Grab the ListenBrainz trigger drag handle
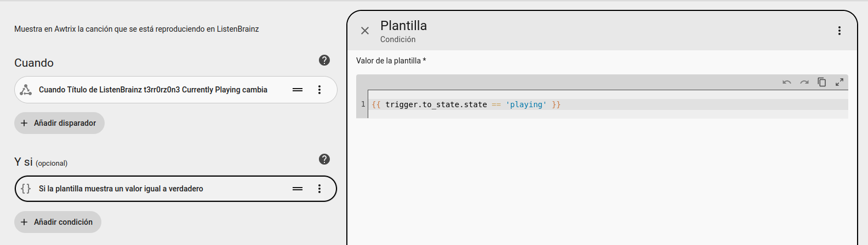868x245 pixels. pos(298,90)
